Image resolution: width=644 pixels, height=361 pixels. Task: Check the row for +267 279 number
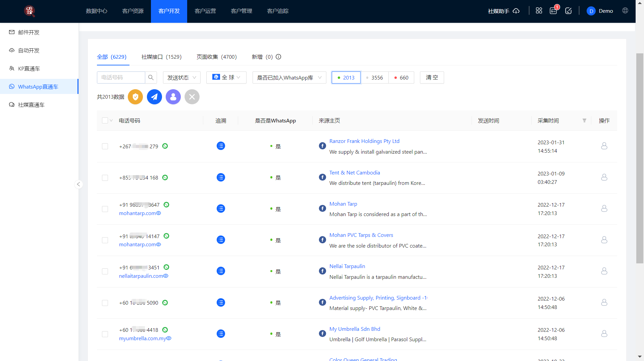[105, 146]
